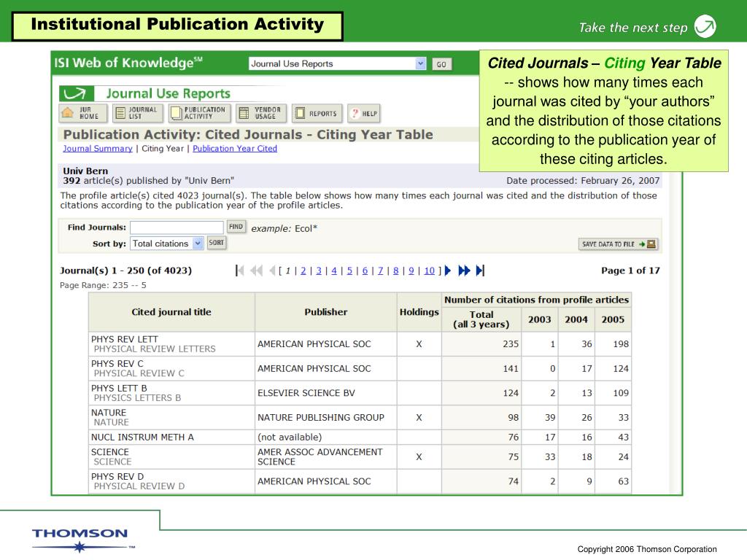The image size is (747, 560).
Task: Click into the Find Journals input field
Action: (x=177, y=227)
